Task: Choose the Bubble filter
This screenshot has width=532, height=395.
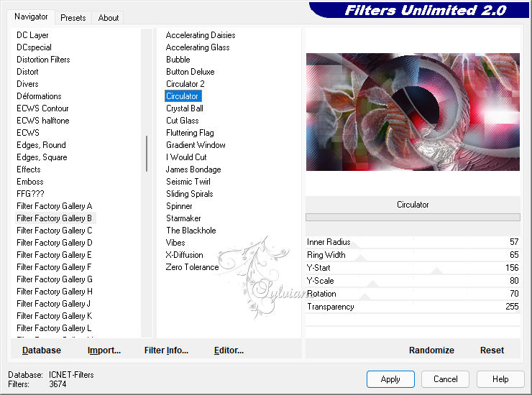Action: (178, 60)
